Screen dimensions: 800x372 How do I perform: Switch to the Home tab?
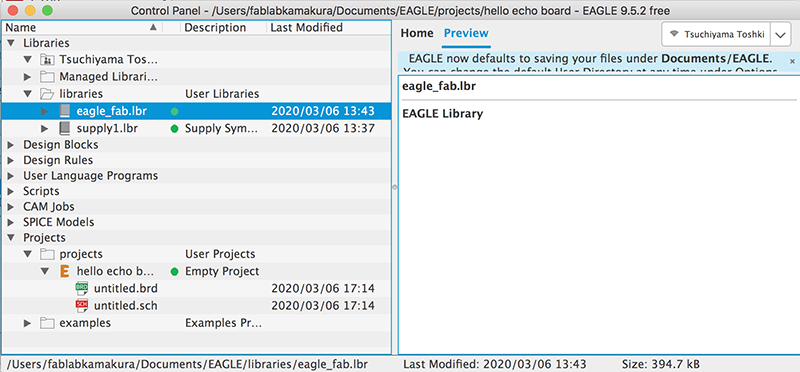pos(417,34)
